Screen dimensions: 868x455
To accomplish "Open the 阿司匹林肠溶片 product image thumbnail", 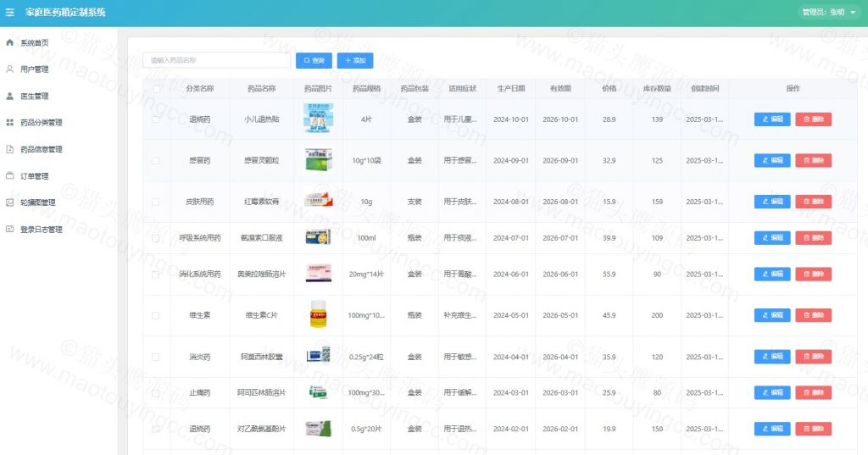I will 319,392.
